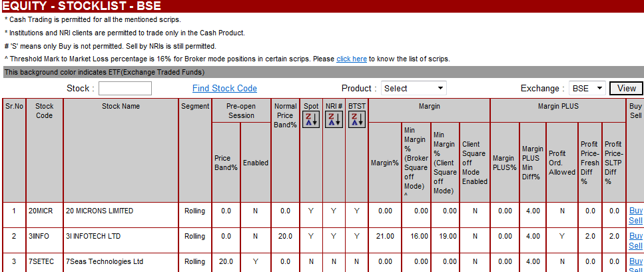Click the Client Square off Mode Enabled header
The height and width of the screenshot is (272, 644).
pyautogui.click(x=475, y=163)
